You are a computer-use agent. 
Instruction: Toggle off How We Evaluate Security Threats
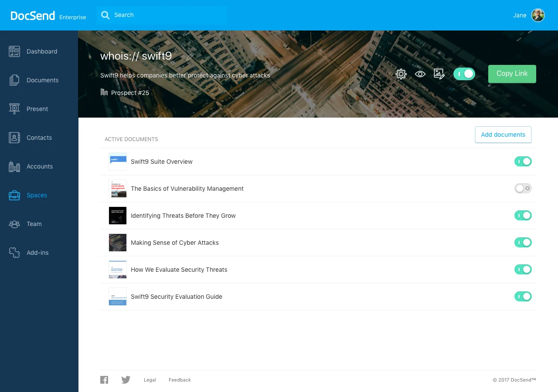(523, 270)
